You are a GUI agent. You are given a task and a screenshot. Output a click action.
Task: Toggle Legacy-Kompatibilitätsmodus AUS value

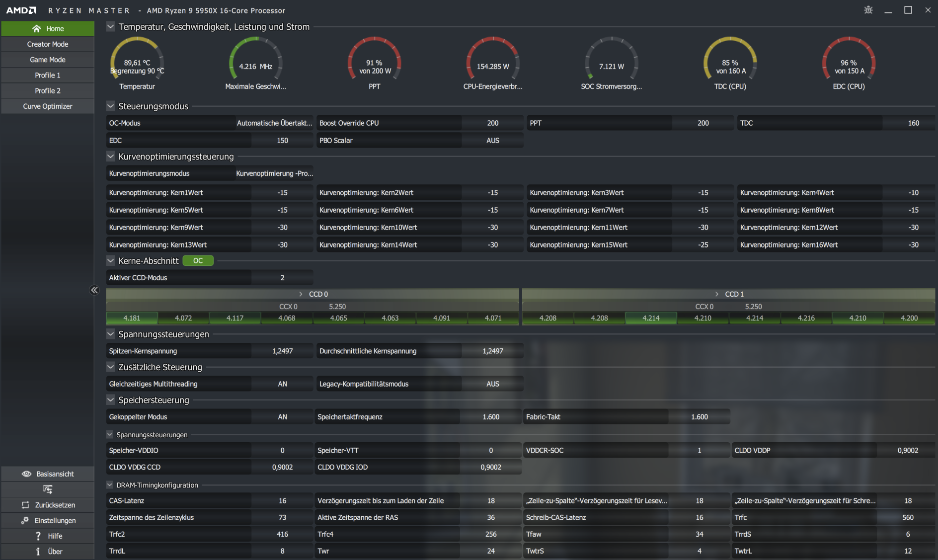[492, 384]
